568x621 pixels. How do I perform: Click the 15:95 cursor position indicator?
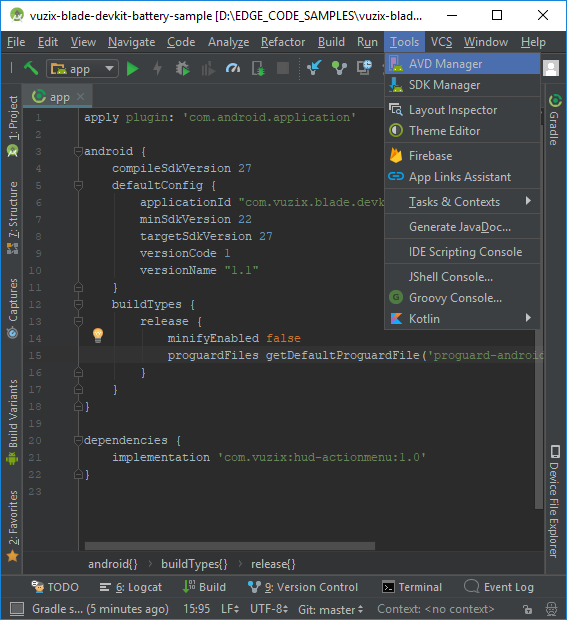pos(196,609)
